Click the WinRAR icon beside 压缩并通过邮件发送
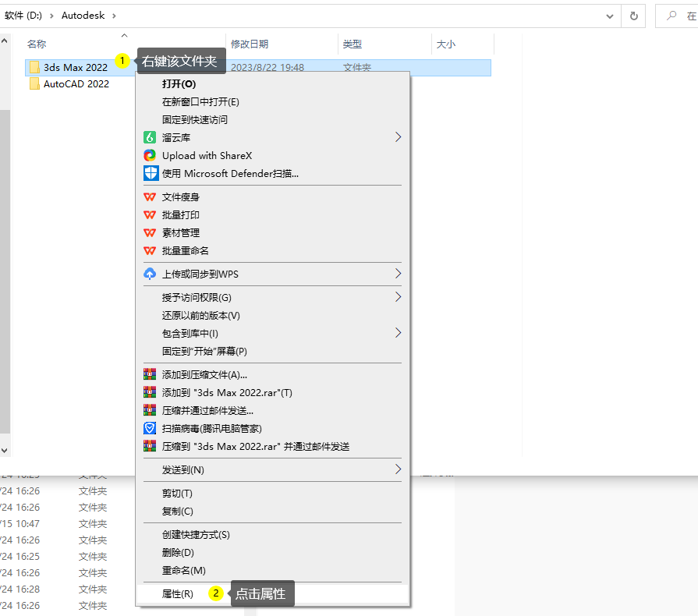This screenshot has width=698, height=616. (150, 410)
